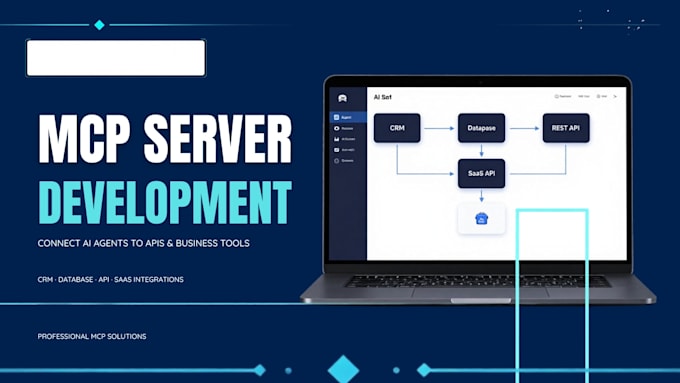Click the middle text option in laptop header

click(x=584, y=96)
